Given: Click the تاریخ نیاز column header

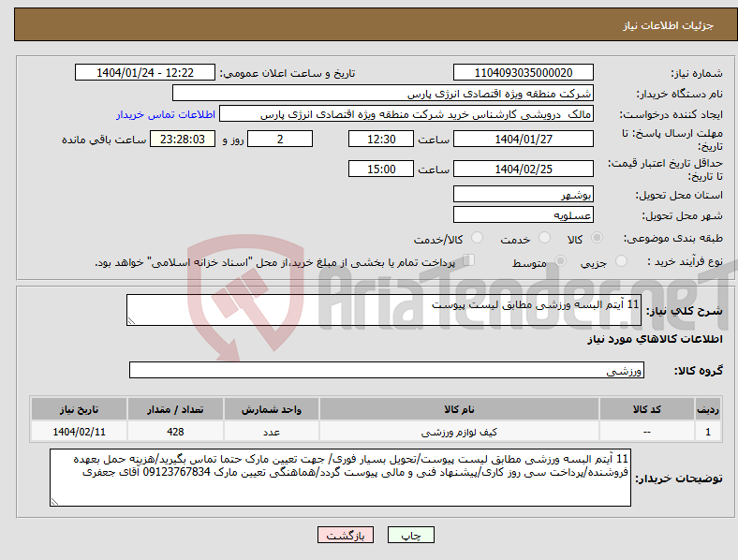Looking at the screenshot, I should (x=79, y=409).
